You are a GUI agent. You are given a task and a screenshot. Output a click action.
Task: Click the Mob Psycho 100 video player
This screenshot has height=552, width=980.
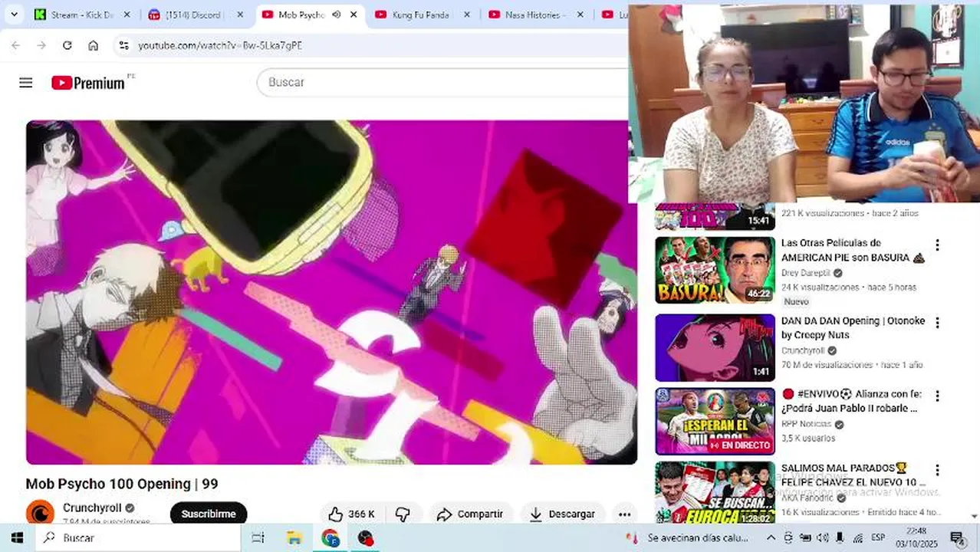[331, 292]
